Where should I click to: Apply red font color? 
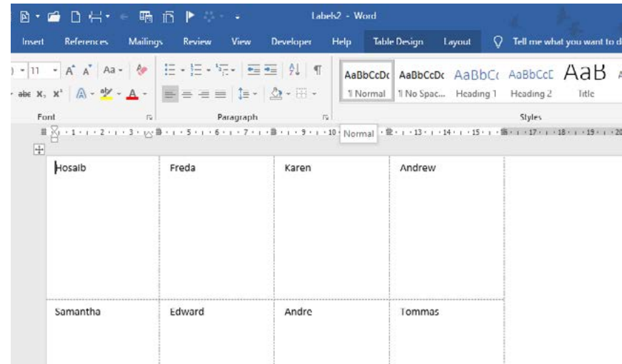[132, 94]
